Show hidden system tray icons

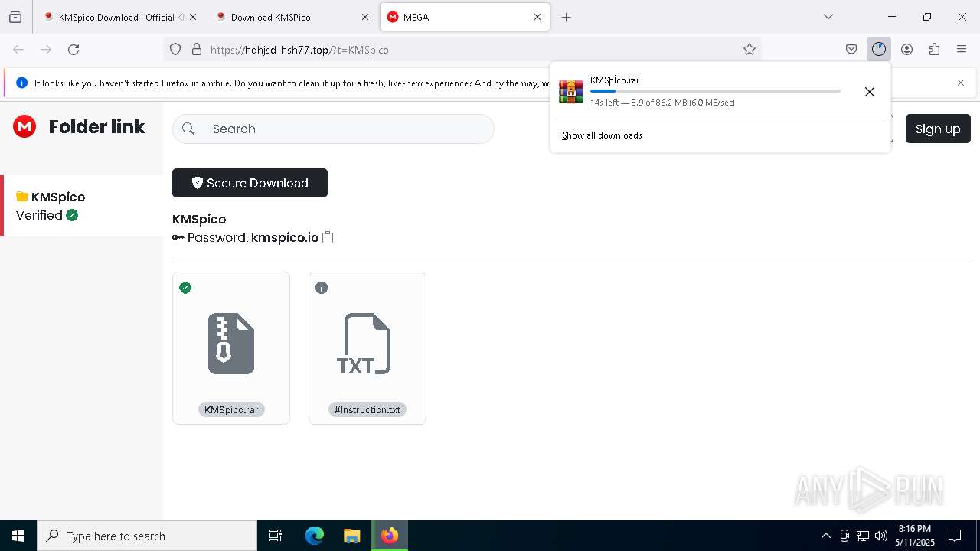click(x=825, y=536)
